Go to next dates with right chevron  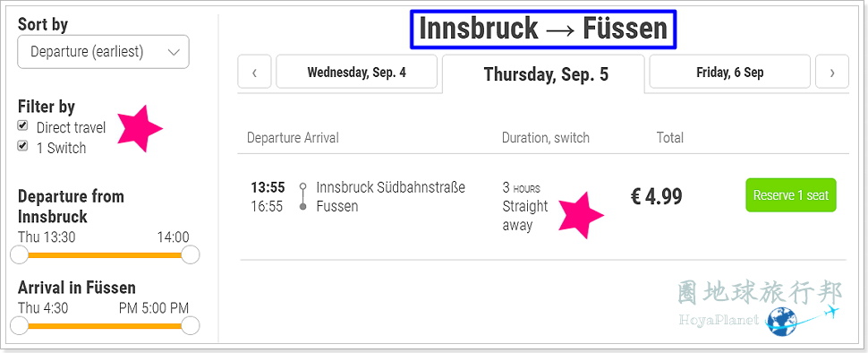coord(832,72)
